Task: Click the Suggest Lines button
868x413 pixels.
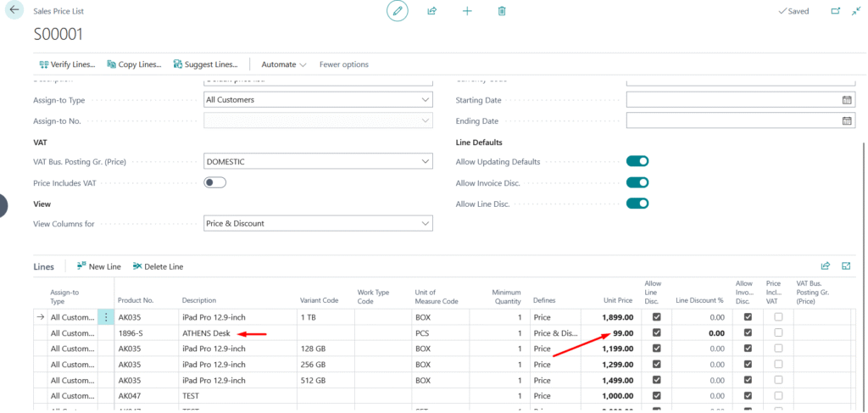Action: [205, 64]
